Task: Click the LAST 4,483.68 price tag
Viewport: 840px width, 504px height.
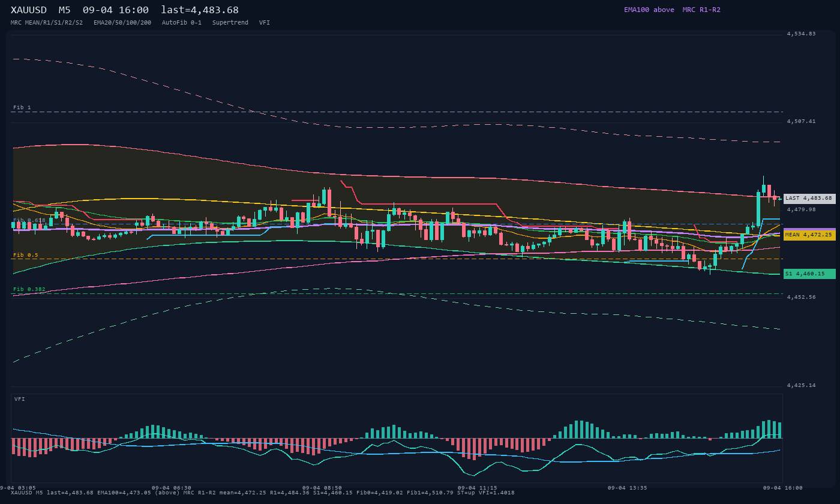Action: pos(809,199)
